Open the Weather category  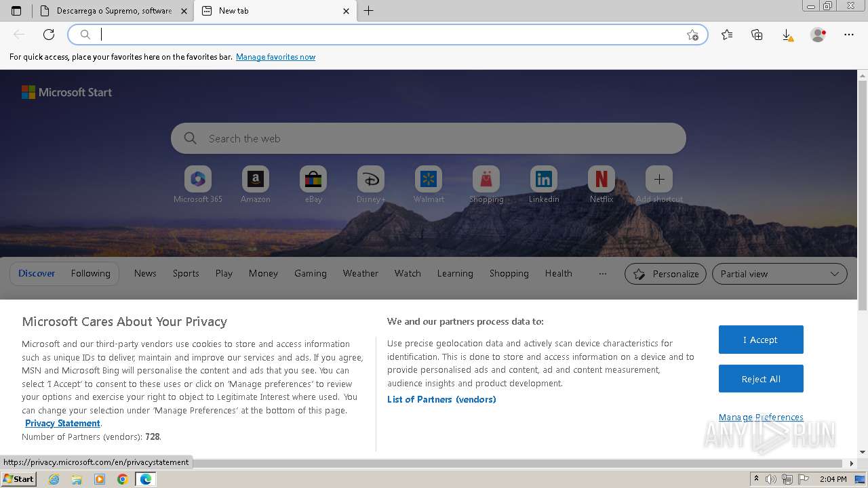[361, 274]
